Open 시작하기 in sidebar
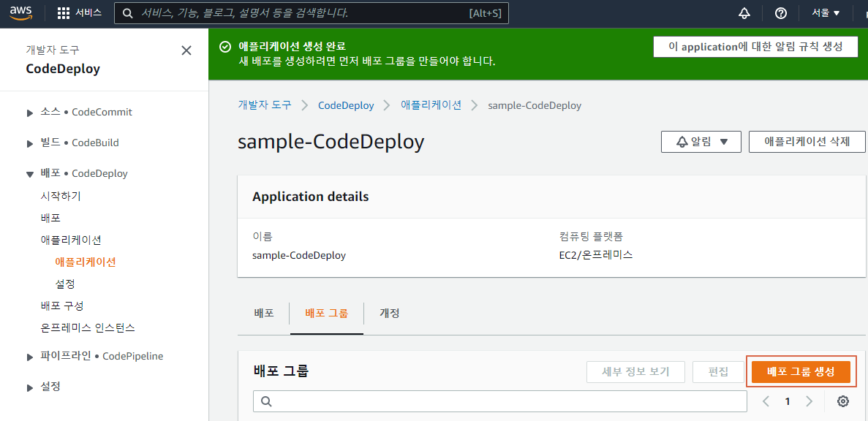Viewport: 868px width, 421px height. pos(61,196)
